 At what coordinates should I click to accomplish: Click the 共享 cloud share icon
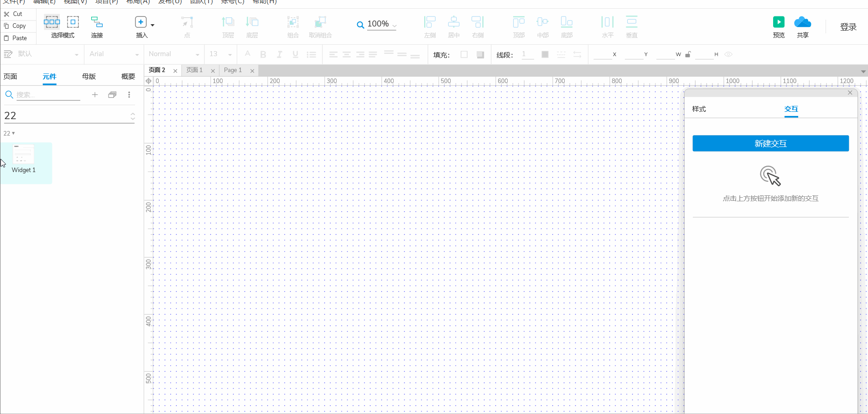[x=802, y=22]
